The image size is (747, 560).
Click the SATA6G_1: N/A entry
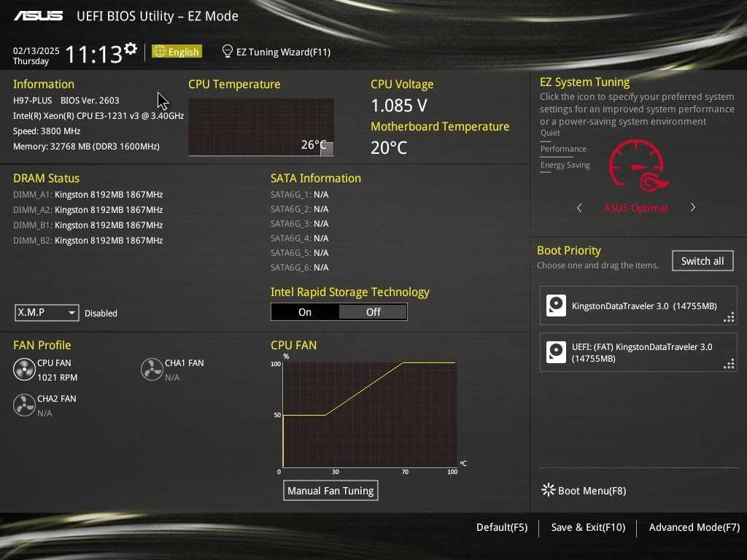pyautogui.click(x=300, y=194)
